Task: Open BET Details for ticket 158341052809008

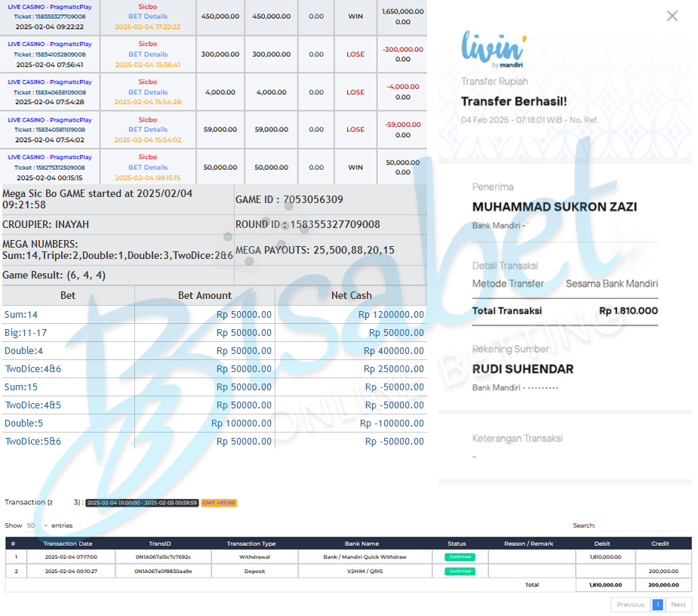Action: pyautogui.click(x=148, y=54)
